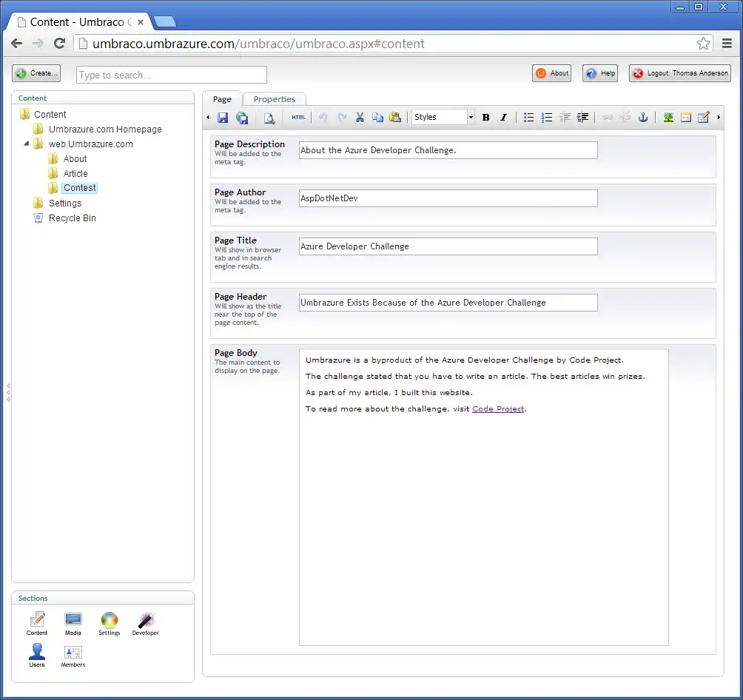The image size is (743, 700).
Task: Close the Content - Umbraco browser tab
Action: (141, 22)
